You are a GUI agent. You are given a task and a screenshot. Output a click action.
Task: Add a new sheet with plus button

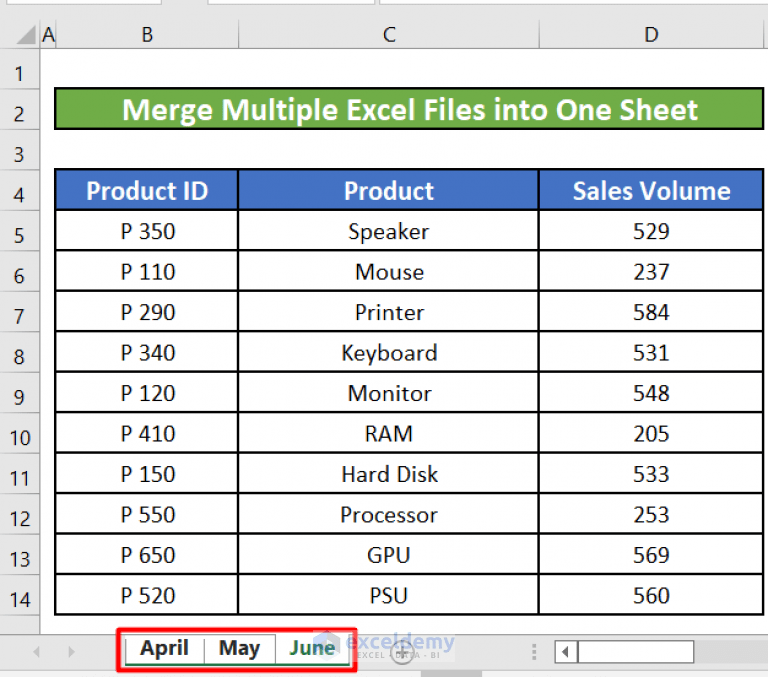coord(402,653)
